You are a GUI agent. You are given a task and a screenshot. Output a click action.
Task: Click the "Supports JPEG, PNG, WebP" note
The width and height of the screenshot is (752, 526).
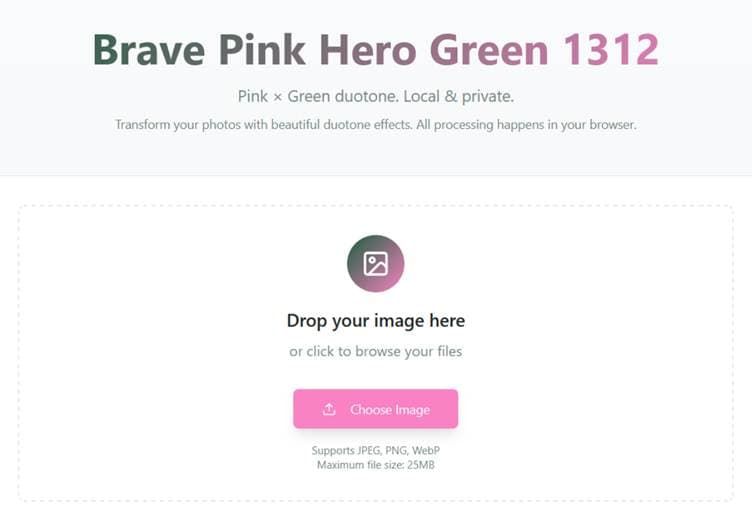(x=376, y=450)
